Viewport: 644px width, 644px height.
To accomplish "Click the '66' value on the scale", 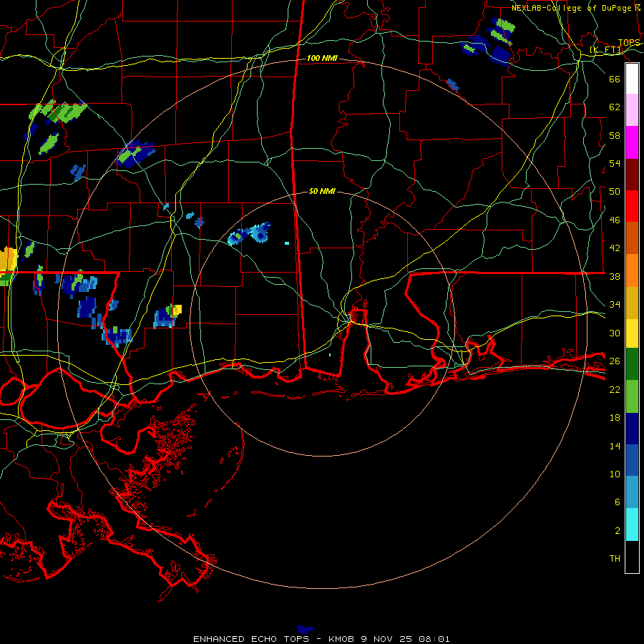I will [x=615, y=79].
